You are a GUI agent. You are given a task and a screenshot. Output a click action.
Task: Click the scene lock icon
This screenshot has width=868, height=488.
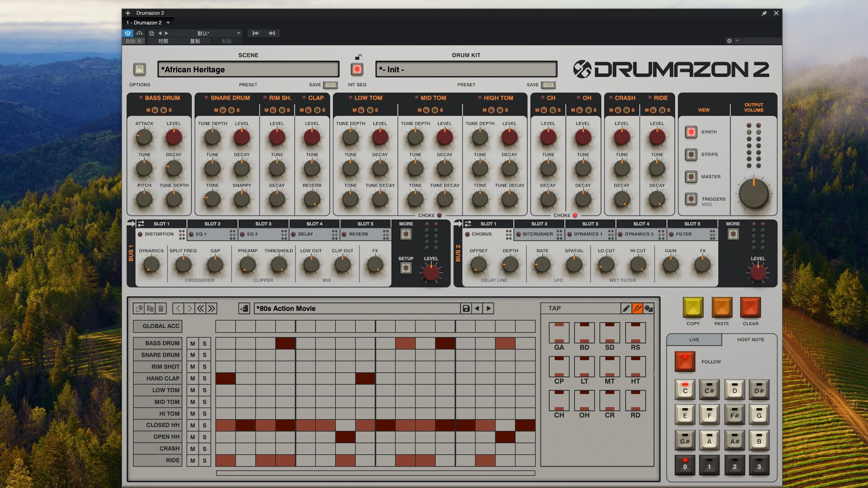(x=358, y=57)
